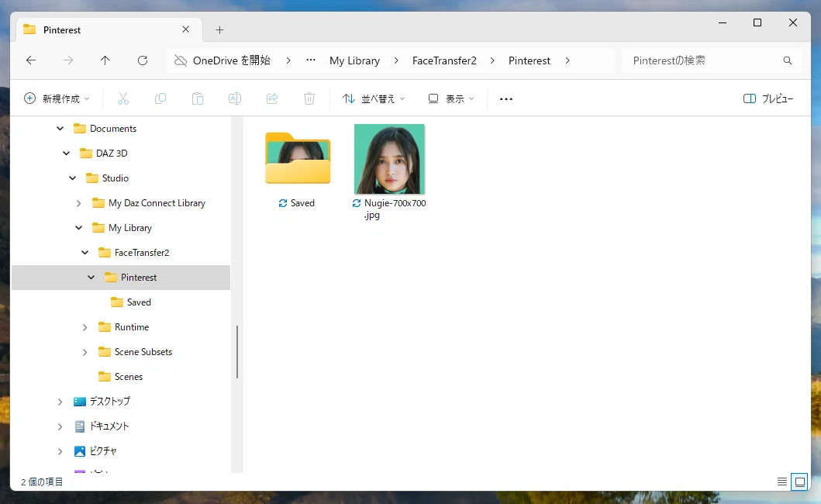Switch to details list view icon
This screenshot has height=504, width=821.
(x=782, y=482)
